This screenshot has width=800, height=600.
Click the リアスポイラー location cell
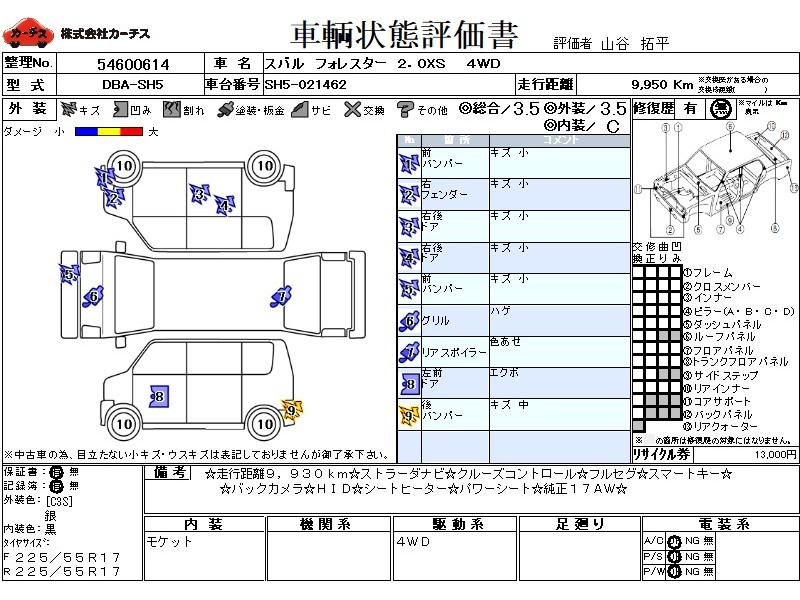[455, 352]
